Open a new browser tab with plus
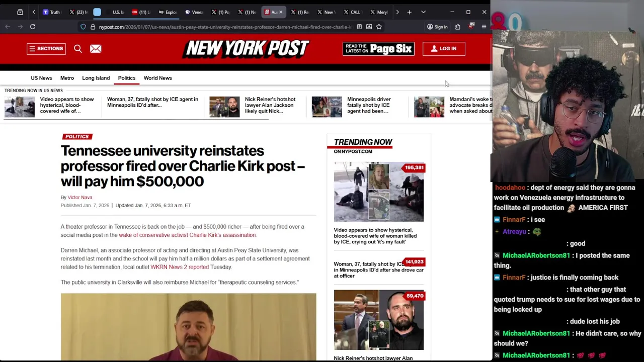This screenshot has width=644, height=362. pyautogui.click(x=410, y=12)
